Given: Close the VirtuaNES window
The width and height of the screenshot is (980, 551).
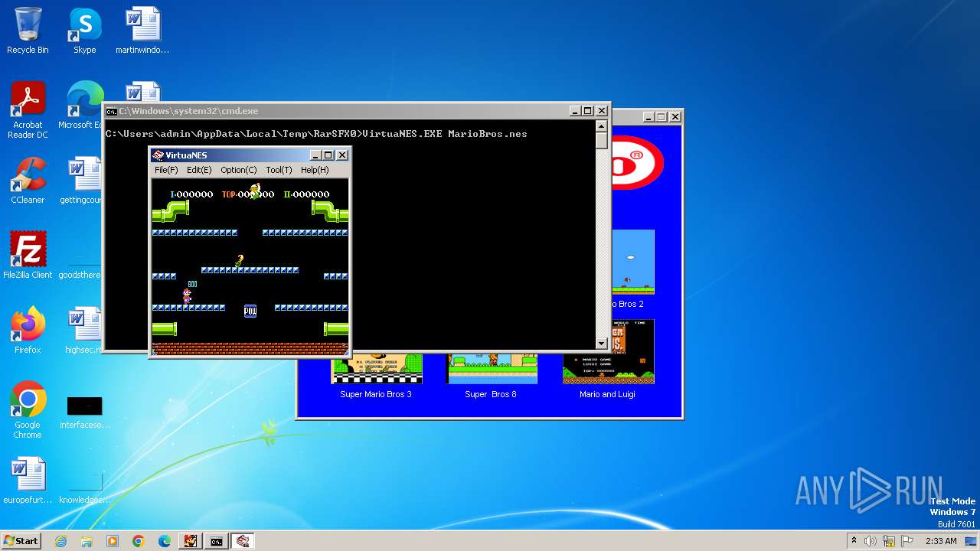Looking at the screenshot, I should pos(342,155).
